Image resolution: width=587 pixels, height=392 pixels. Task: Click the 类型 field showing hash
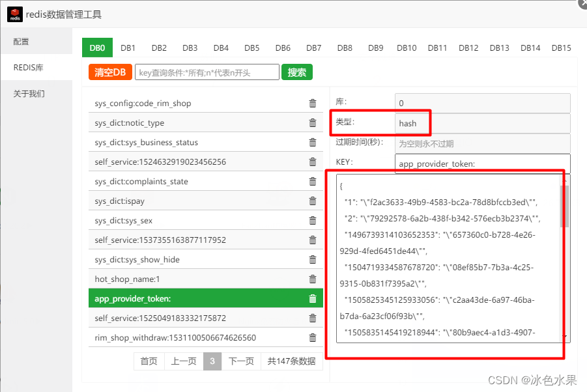click(483, 124)
